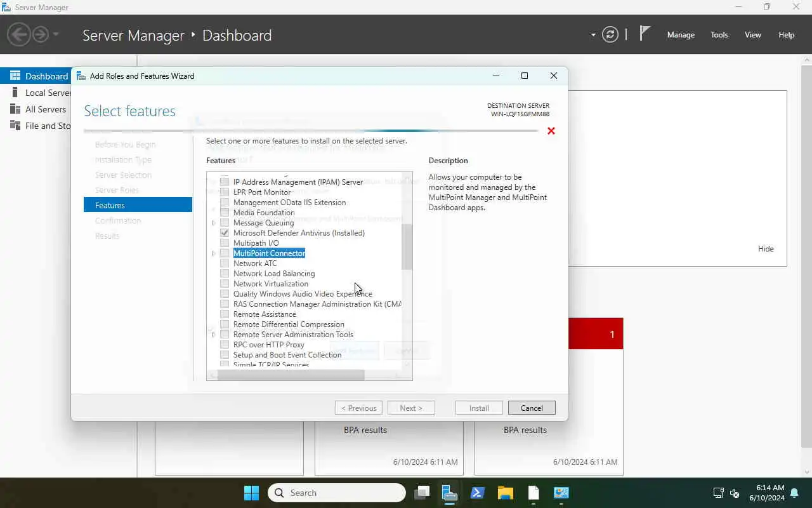The height and width of the screenshot is (508, 812).
Task: Check IP Address Management (IPAM) Server
Action: pos(225,182)
